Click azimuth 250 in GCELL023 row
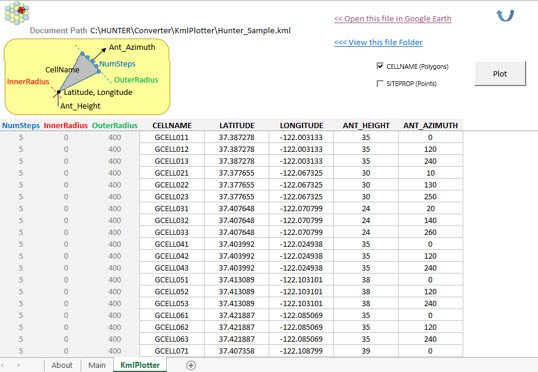538x372 pixels. click(430, 197)
